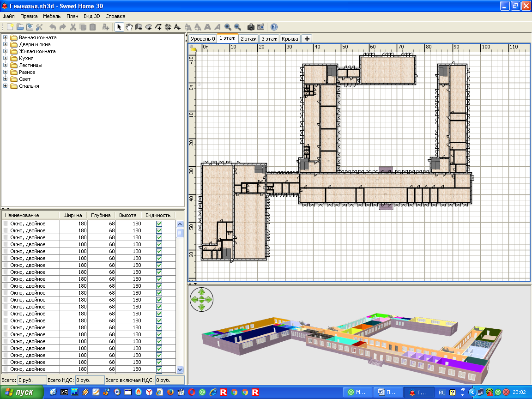Zoom out of the plan
Viewport: 532px width, 399px height.
237,27
